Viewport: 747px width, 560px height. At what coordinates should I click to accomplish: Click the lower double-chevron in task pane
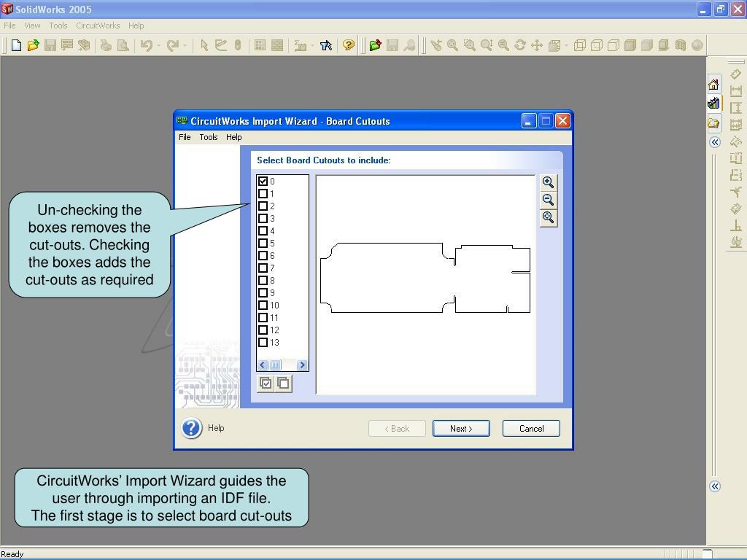715,486
